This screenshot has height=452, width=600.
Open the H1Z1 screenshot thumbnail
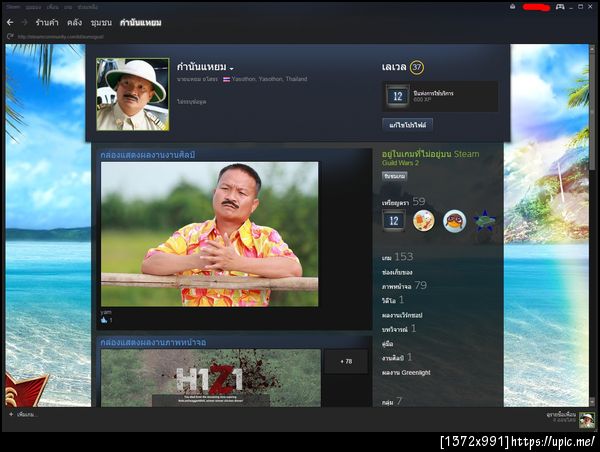pos(211,378)
